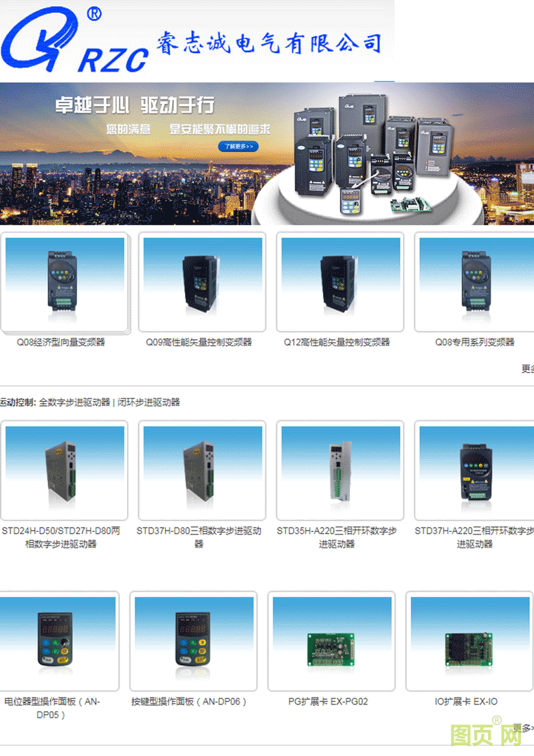Open Q08专用系列变频器 product image
The height and width of the screenshot is (756, 534).
click(x=476, y=282)
